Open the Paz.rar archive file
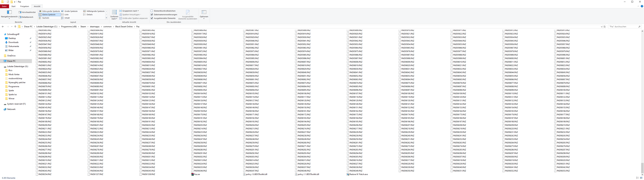This screenshot has height=180, width=644. [197, 174]
